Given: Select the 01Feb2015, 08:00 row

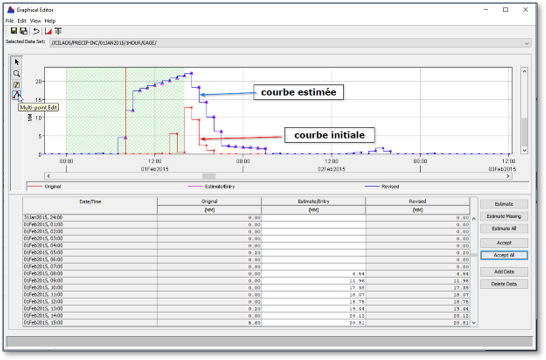Looking at the screenshot, I should point(246,274).
